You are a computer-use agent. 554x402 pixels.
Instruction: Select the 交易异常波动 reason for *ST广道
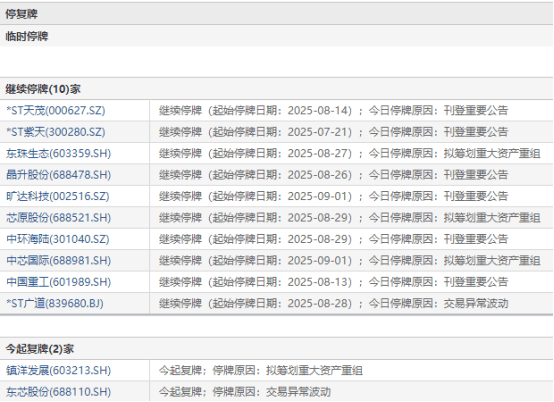coord(476,303)
